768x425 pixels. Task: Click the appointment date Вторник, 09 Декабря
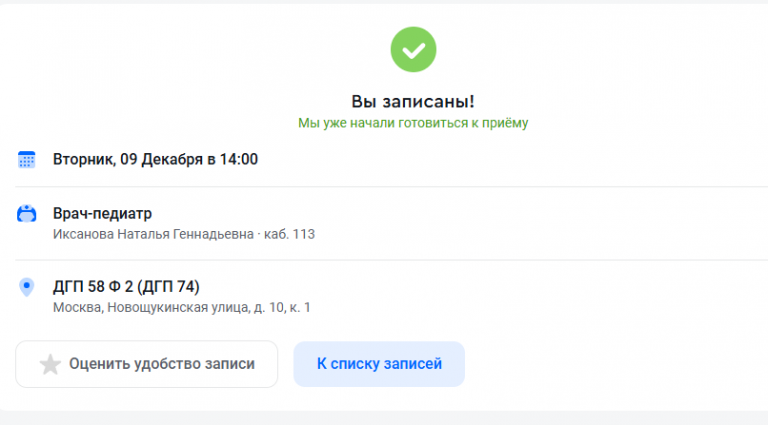[128, 160]
